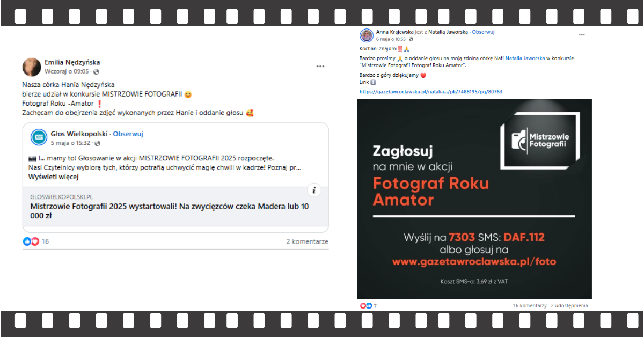Follow Głos Wielkopolski via Obserwuj
This screenshot has height=337, width=644.
(x=128, y=134)
